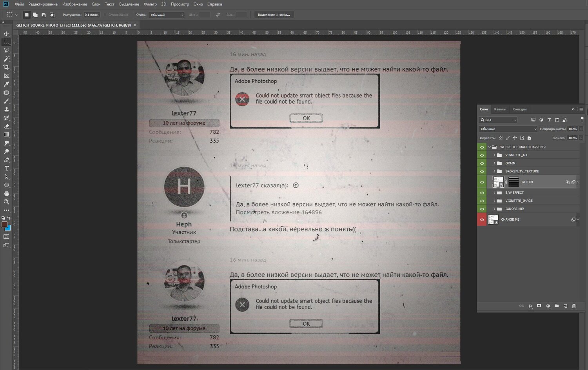Select the Eraser tool
Viewport: 588px width, 370px height.
tap(7, 126)
